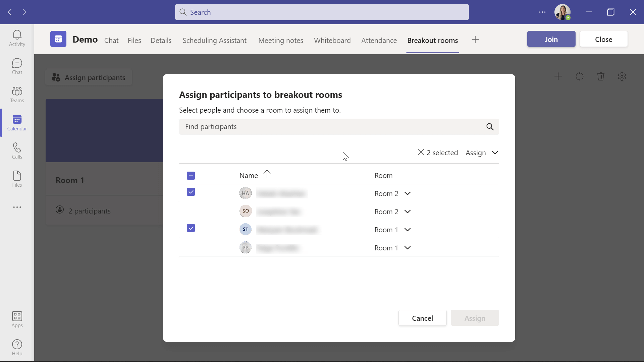This screenshot has width=644, height=362.
Task: Switch to the Chat tab
Action: click(x=111, y=40)
